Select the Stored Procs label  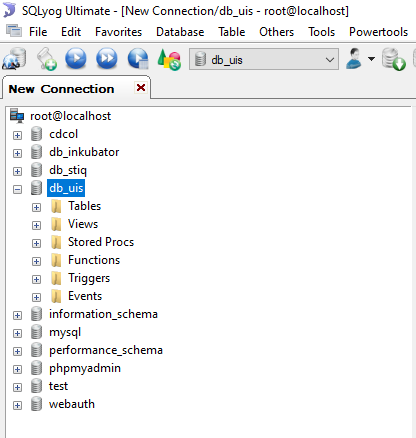pos(101,242)
